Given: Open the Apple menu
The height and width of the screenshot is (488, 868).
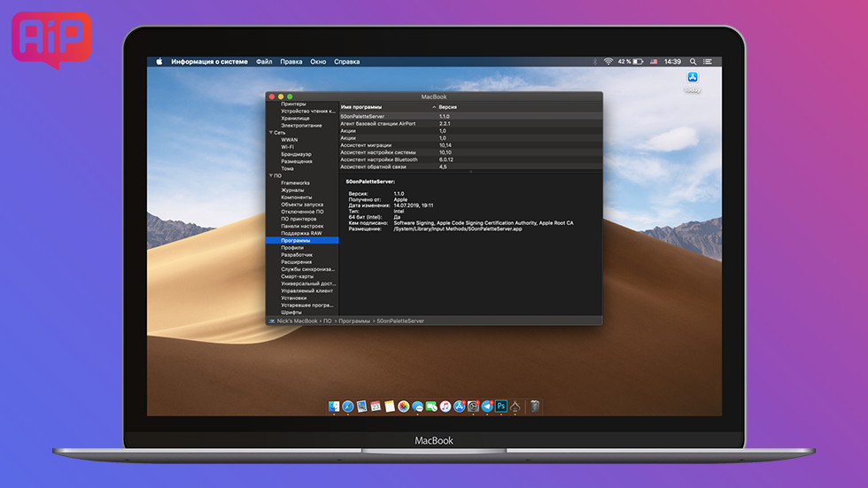Looking at the screenshot, I should pyautogui.click(x=159, y=61).
